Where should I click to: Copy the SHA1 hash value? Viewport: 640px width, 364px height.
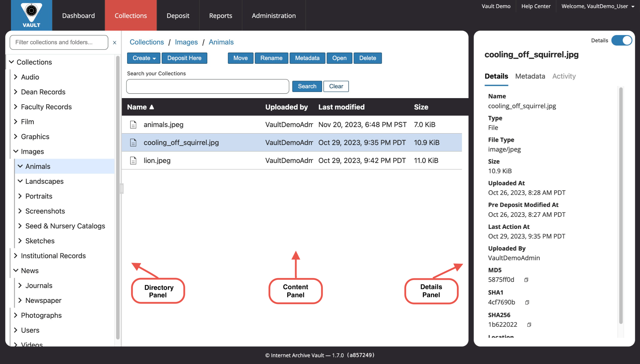coord(527,302)
